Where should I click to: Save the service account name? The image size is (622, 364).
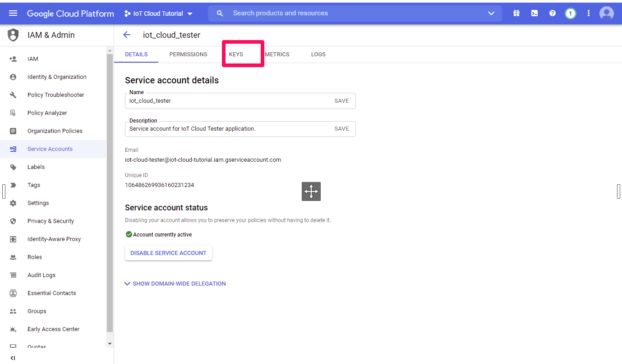pyautogui.click(x=341, y=101)
